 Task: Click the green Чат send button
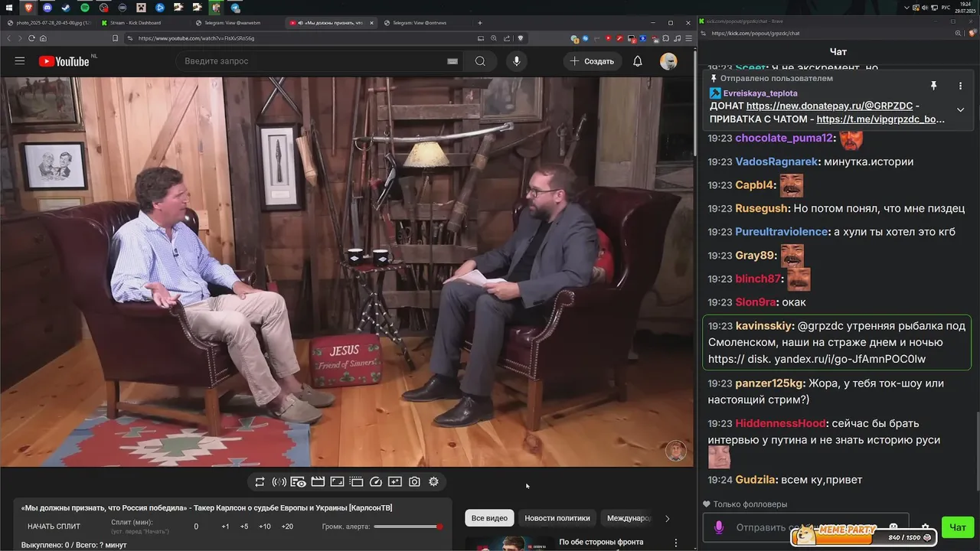tap(957, 527)
